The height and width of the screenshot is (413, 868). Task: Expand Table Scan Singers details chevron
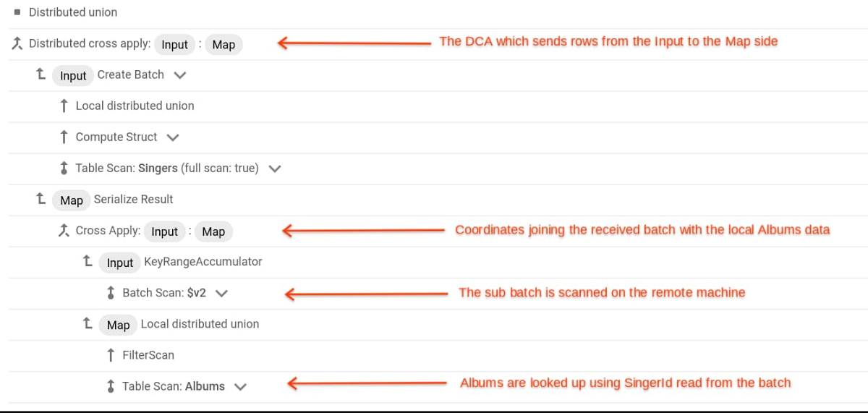click(275, 169)
